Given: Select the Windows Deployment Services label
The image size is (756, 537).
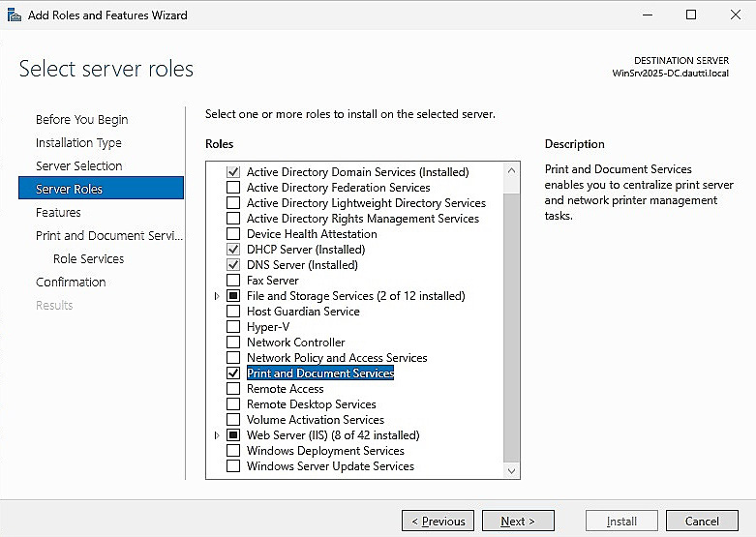Looking at the screenshot, I should pyautogui.click(x=325, y=451).
